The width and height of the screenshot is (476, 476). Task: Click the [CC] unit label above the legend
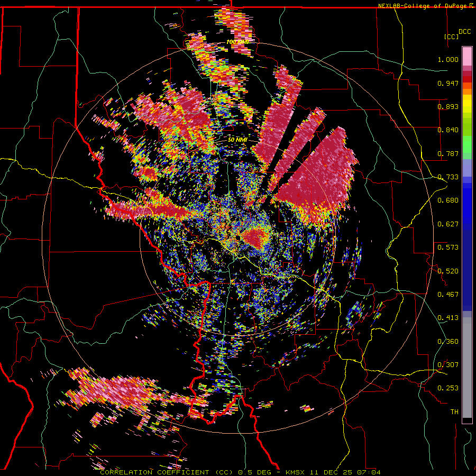point(451,36)
